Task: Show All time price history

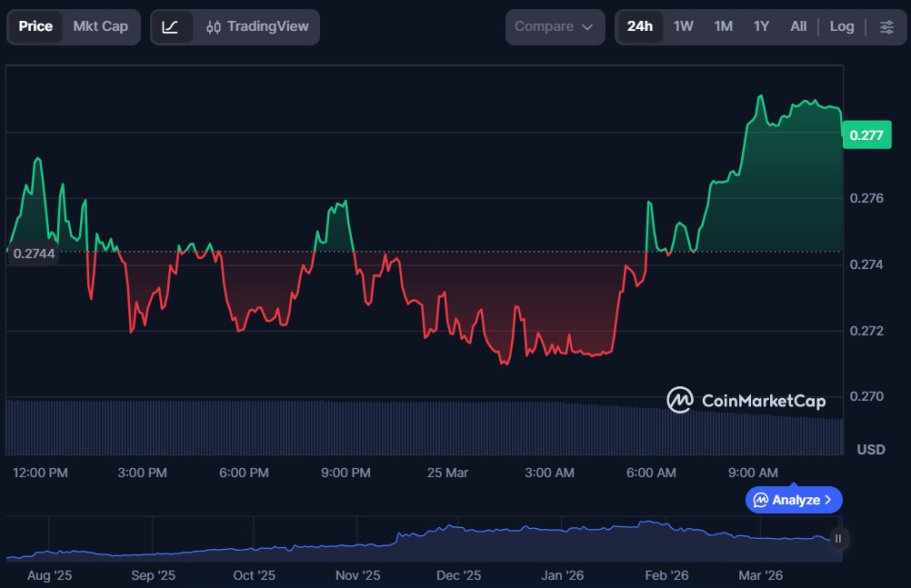Action: (x=798, y=26)
